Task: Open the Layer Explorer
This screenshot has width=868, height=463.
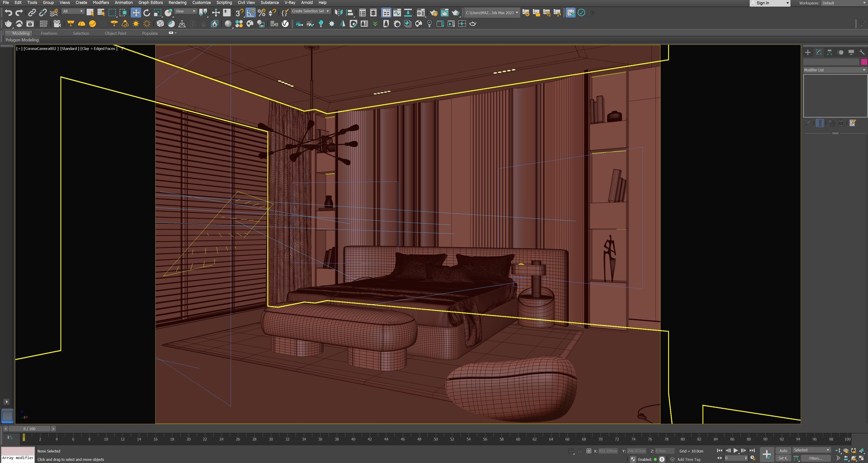Action: [x=373, y=13]
